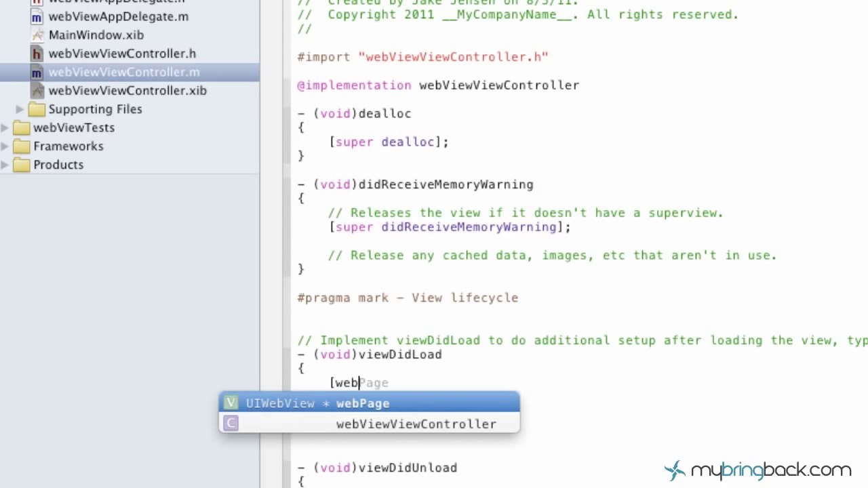Open webViewViewController.xib file

pos(127,90)
